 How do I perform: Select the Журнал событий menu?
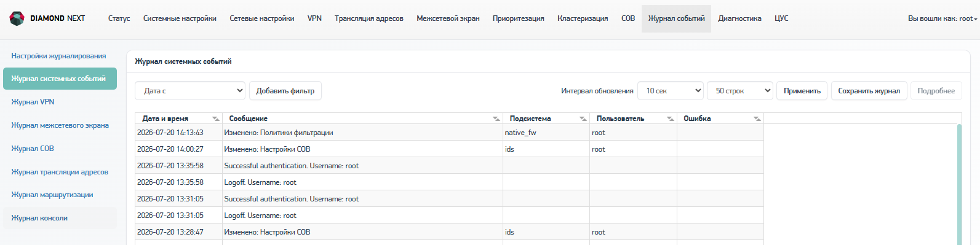coord(676,18)
